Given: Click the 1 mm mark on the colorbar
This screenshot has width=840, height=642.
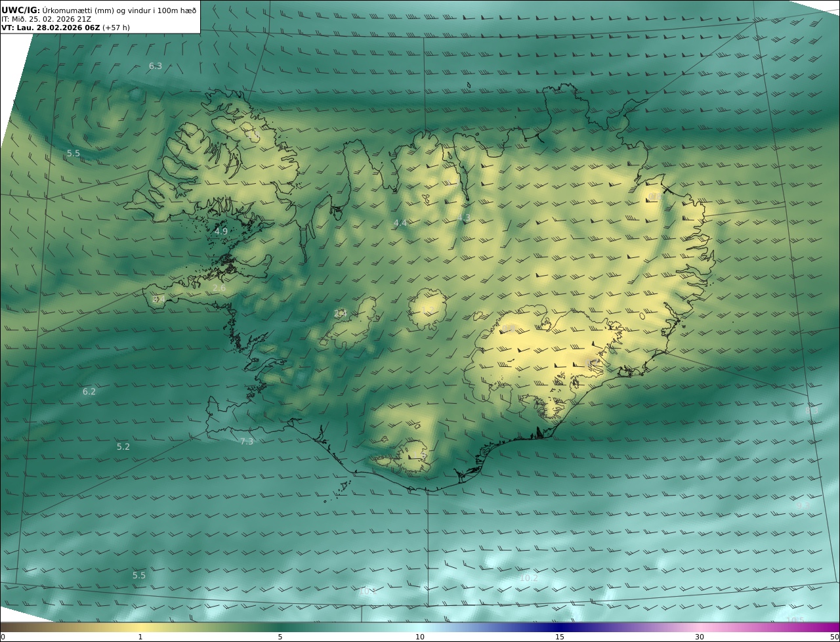Looking at the screenshot, I should pyautogui.click(x=140, y=637).
